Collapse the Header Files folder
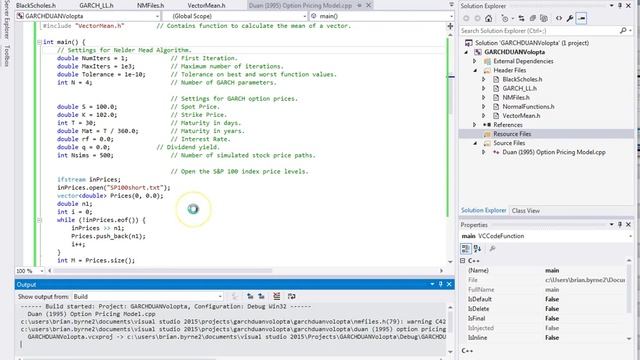 pyautogui.click(x=475, y=70)
